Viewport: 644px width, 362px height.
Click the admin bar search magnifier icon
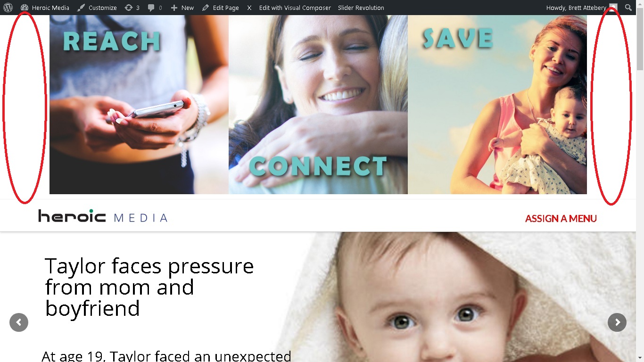tap(628, 8)
